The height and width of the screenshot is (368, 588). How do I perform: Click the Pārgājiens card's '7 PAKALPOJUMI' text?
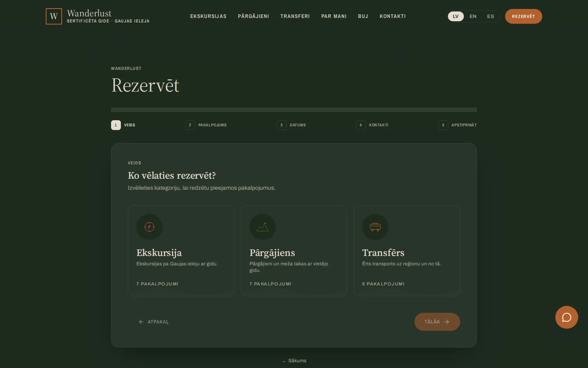[270, 284]
